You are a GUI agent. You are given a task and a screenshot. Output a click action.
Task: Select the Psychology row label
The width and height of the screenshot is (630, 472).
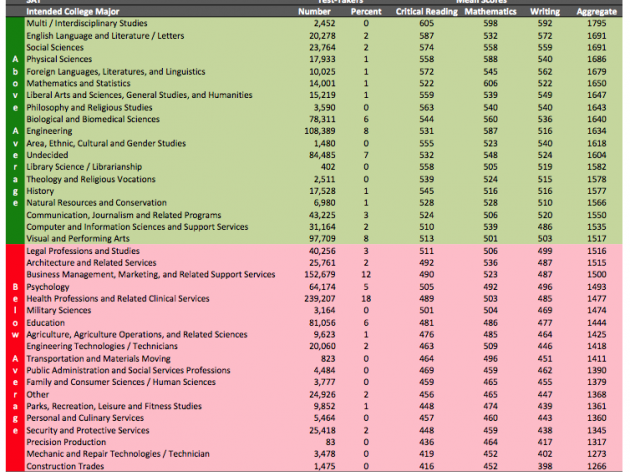[48, 286]
